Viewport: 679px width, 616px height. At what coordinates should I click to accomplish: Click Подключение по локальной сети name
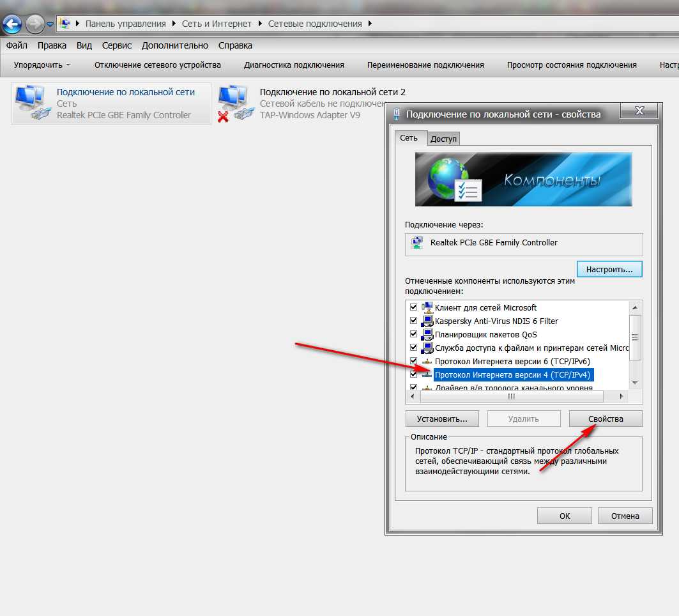click(x=126, y=92)
